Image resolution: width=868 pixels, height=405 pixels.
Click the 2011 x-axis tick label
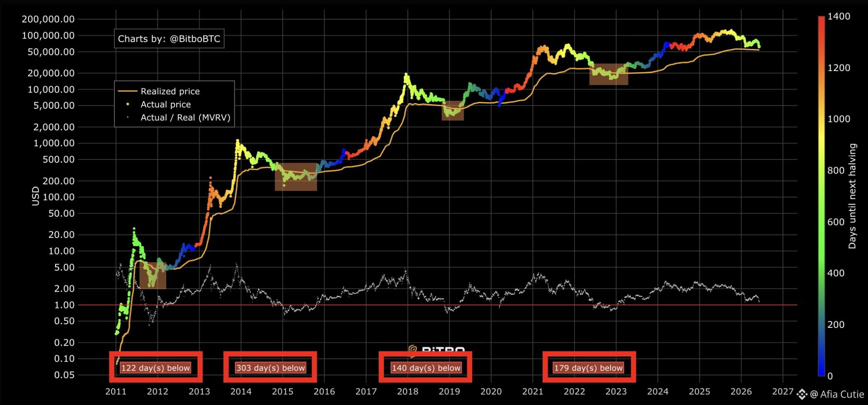click(116, 391)
